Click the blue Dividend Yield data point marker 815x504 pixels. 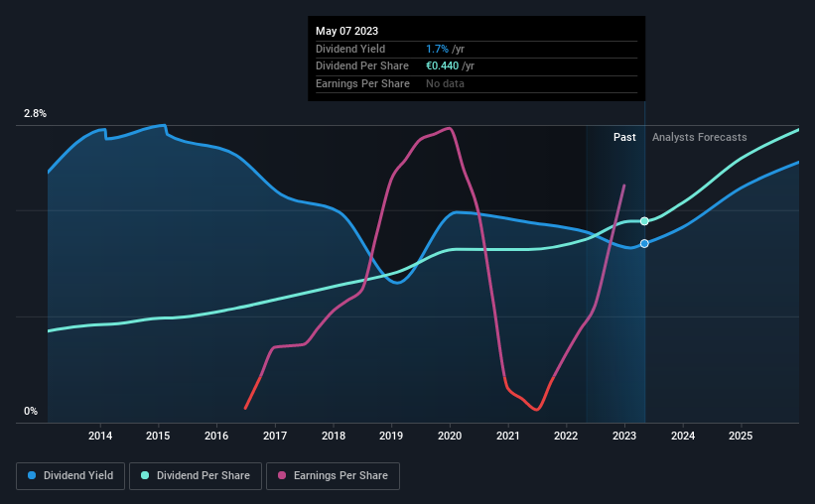point(644,244)
